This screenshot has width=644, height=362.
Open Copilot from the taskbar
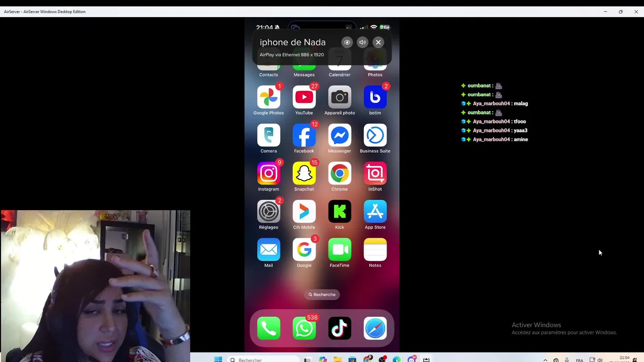323,359
